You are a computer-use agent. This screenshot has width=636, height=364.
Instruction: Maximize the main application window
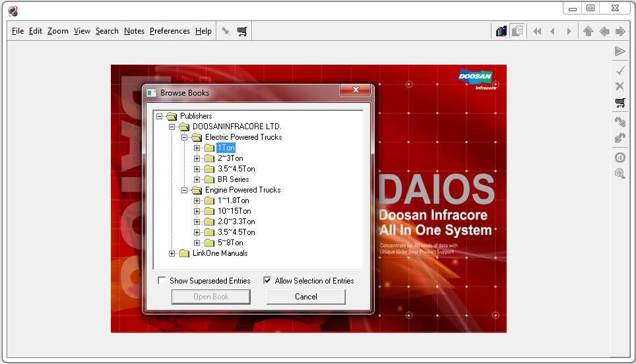[x=590, y=8]
